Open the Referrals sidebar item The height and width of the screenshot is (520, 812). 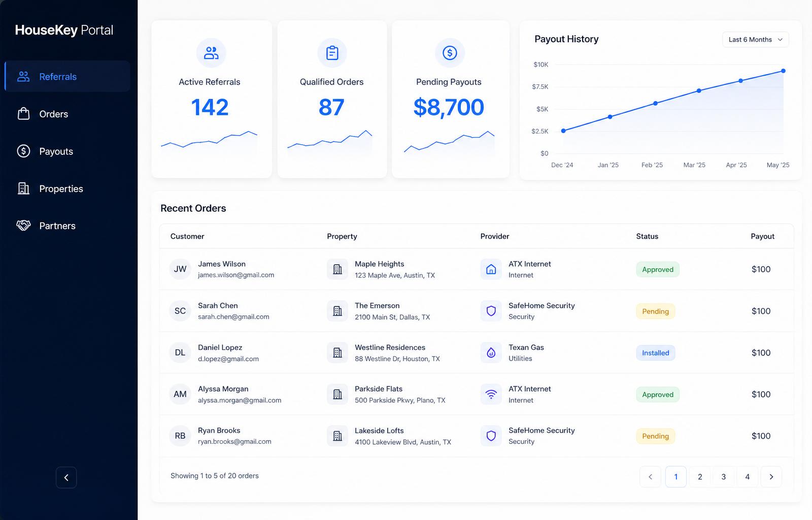(x=67, y=76)
